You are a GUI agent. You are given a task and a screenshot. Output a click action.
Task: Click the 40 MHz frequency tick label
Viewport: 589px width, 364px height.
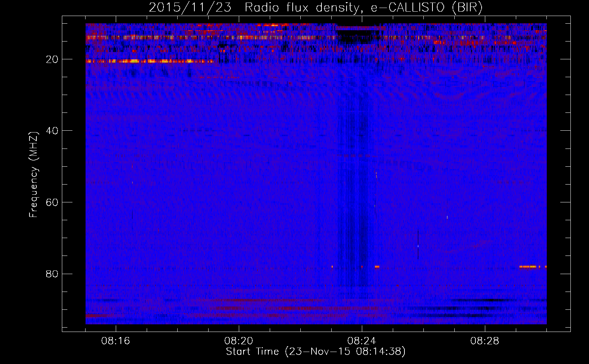(52, 131)
